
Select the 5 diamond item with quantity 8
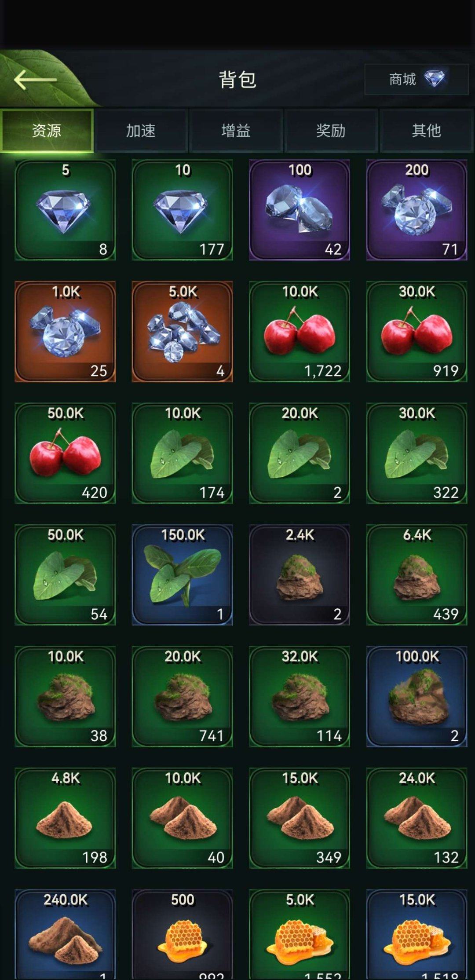tap(65, 210)
